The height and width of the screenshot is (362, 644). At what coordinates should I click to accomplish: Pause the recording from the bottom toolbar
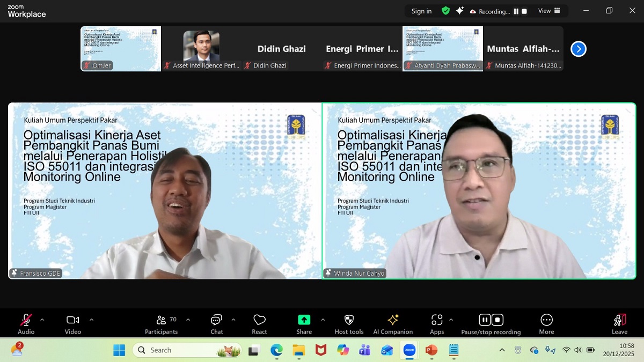pos(485,320)
